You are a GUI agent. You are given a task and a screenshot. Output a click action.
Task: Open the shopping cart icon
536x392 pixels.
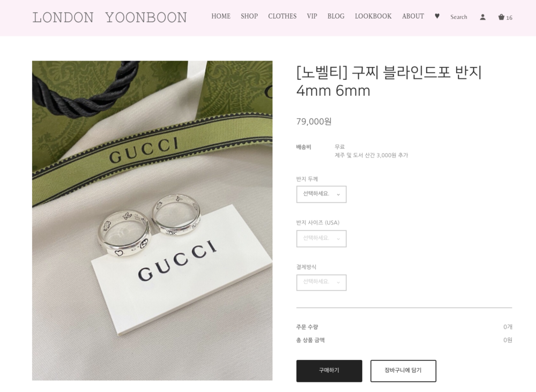click(x=501, y=17)
